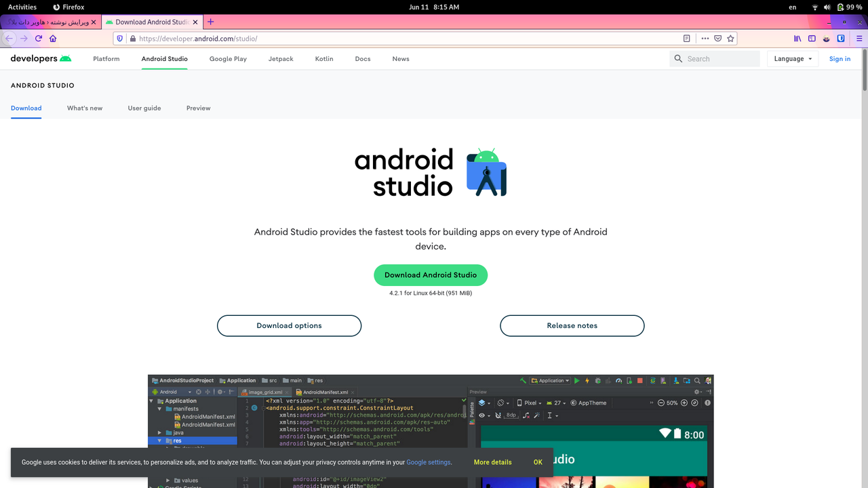Click the green Download Android Studio button
Screen dimensions: 868x488
tap(431, 275)
